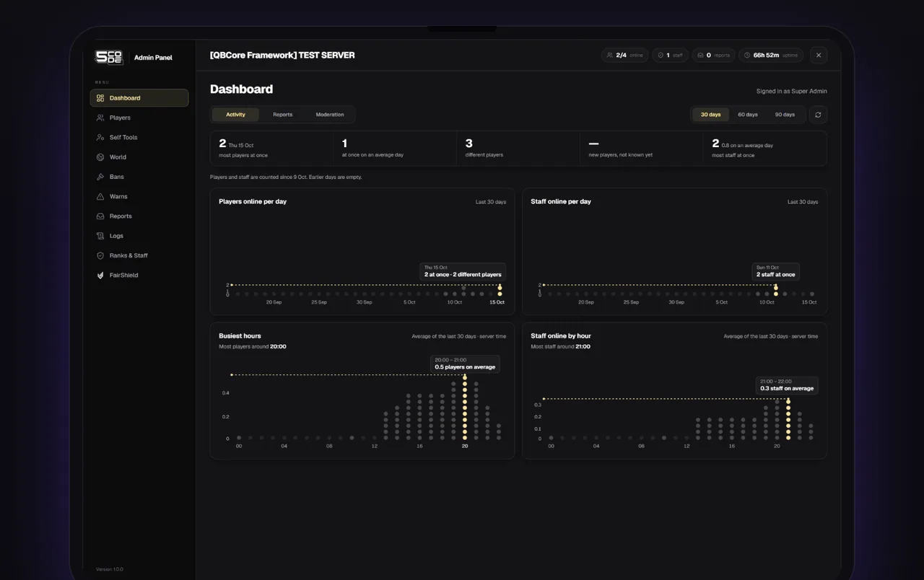Click the "Players online per day" chart title
This screenshot has height=580, width=924.
(x=253, y=201)
